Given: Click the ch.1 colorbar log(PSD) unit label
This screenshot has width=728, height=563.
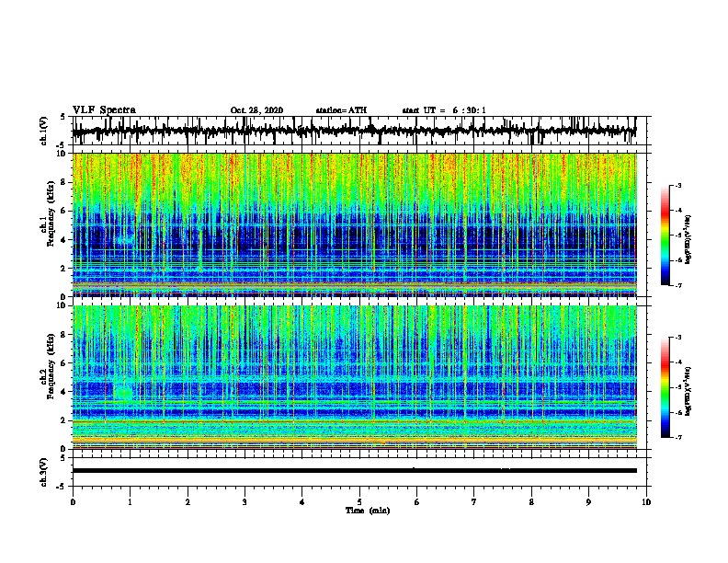Looking at the screenshot, I should point(688,239).
